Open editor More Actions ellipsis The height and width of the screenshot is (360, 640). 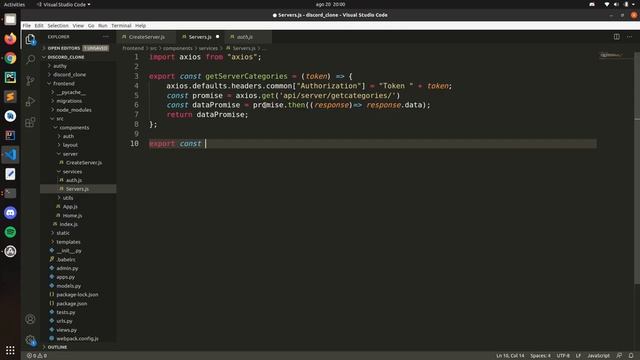click(629, 37)
